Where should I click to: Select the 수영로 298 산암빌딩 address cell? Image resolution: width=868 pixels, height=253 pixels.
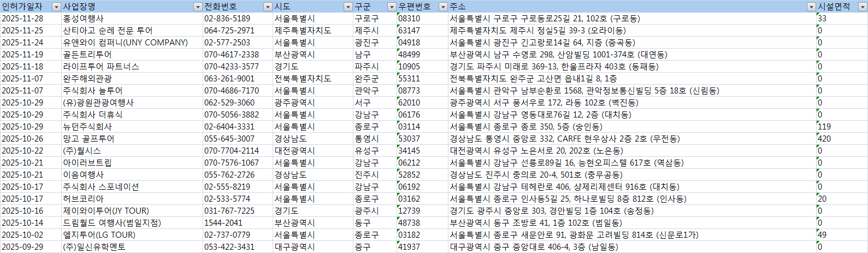(632, 55)
